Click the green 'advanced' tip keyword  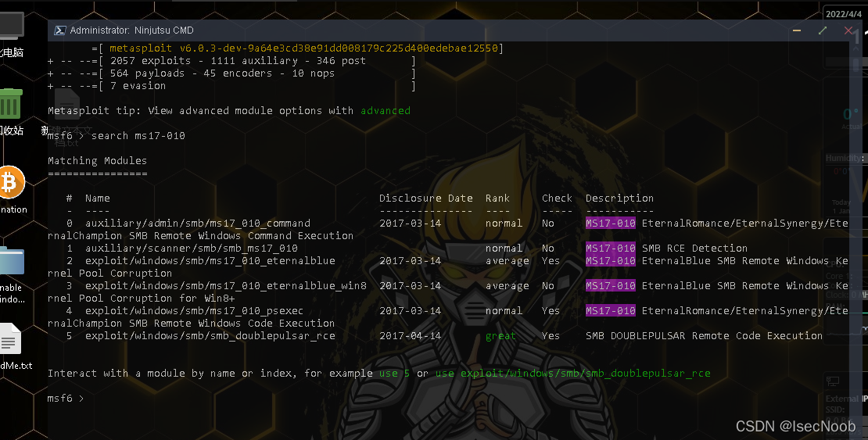click(x=386, y=111)
